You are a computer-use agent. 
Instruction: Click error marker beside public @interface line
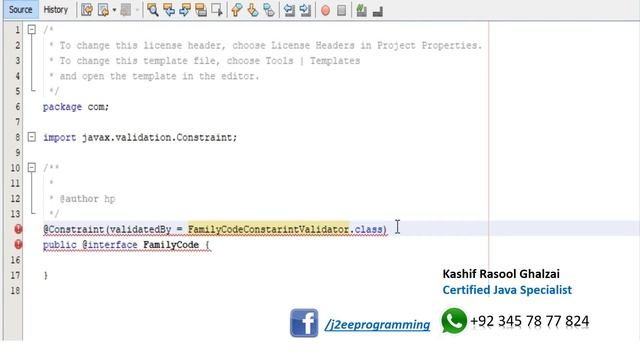18,244
